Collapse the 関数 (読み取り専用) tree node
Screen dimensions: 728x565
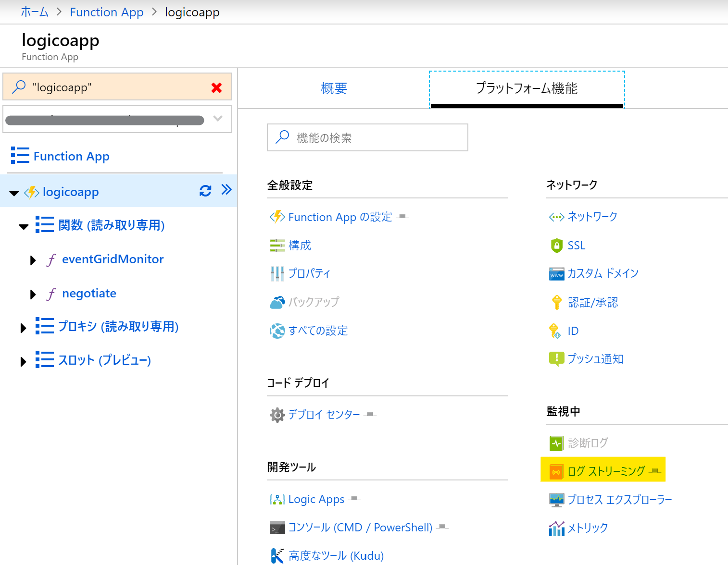[24, 226]
